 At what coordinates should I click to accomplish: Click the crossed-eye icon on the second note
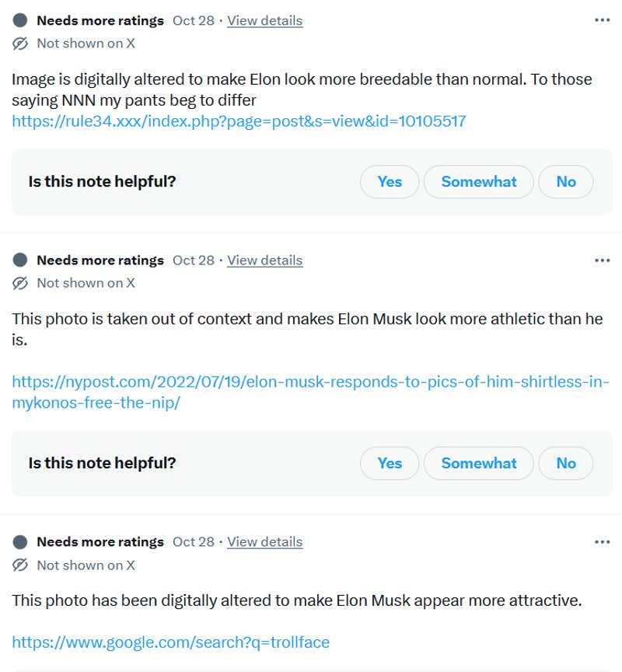(19, 283)
